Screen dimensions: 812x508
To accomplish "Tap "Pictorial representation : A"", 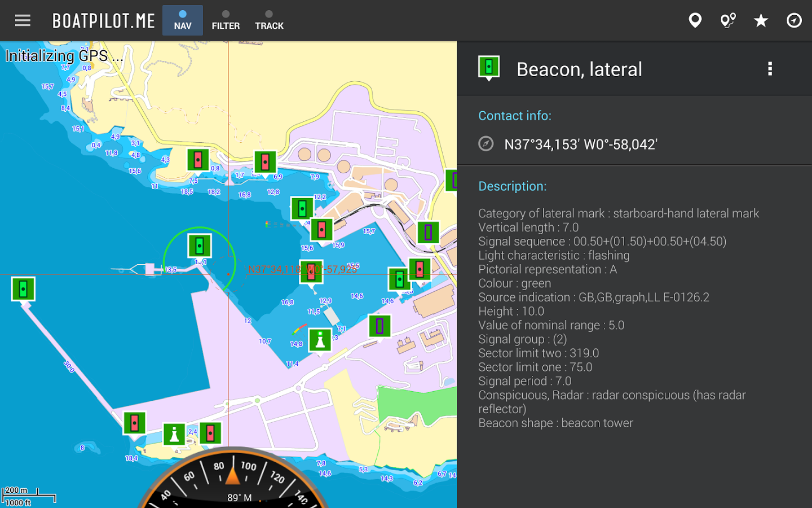I will [548, 269].
